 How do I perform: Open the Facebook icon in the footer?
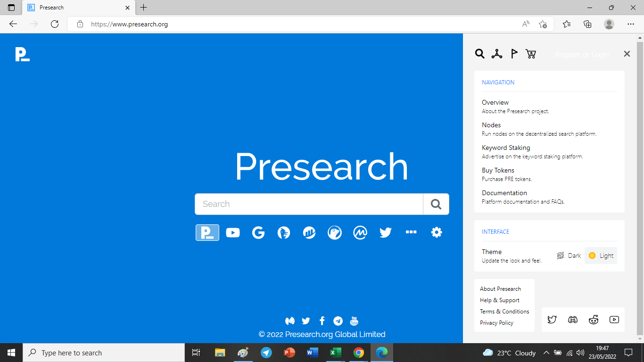(x=322, y=321)
